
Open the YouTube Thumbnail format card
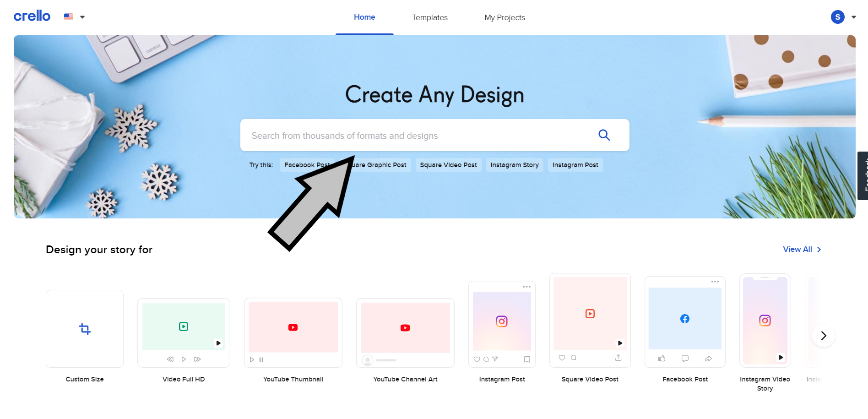tap(293, 332)
